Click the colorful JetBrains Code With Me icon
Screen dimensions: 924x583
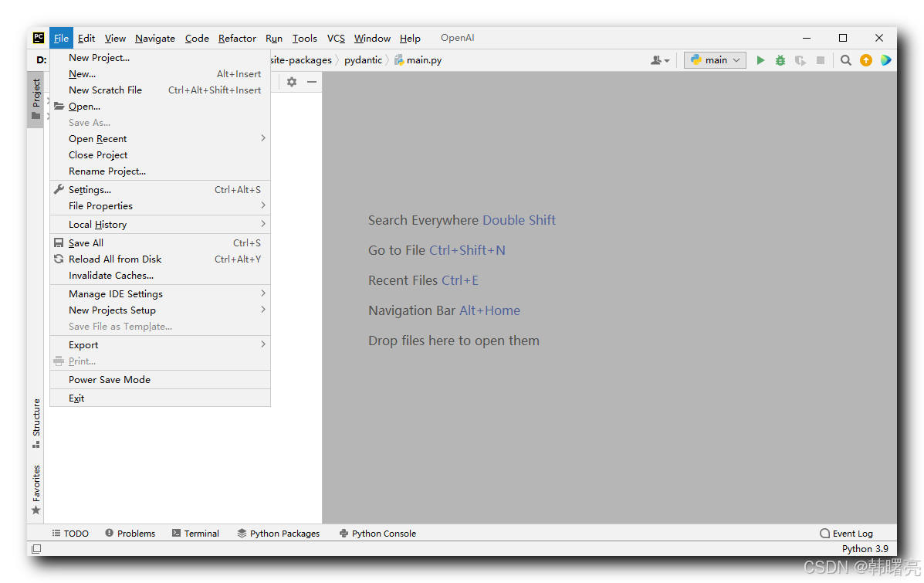885,60
